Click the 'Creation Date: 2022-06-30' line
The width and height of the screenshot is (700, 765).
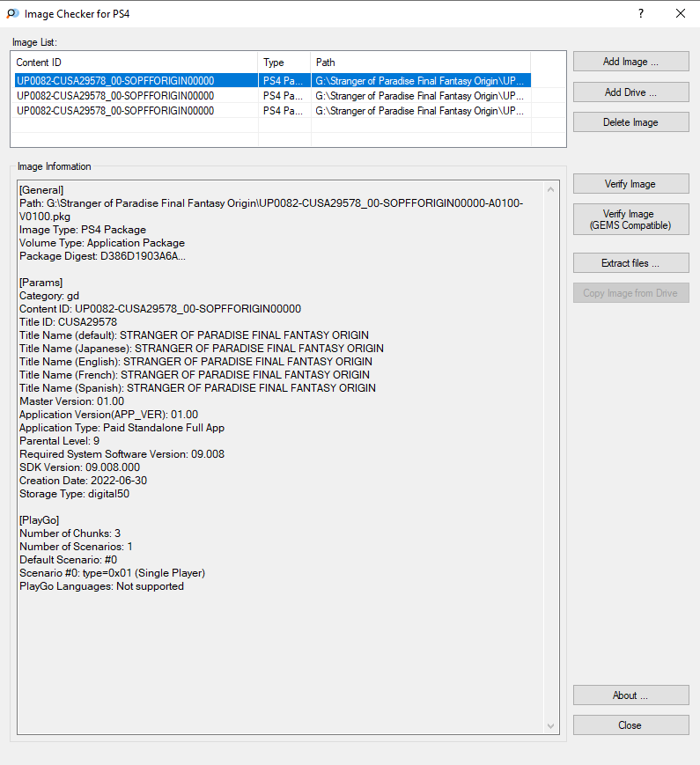83,480
